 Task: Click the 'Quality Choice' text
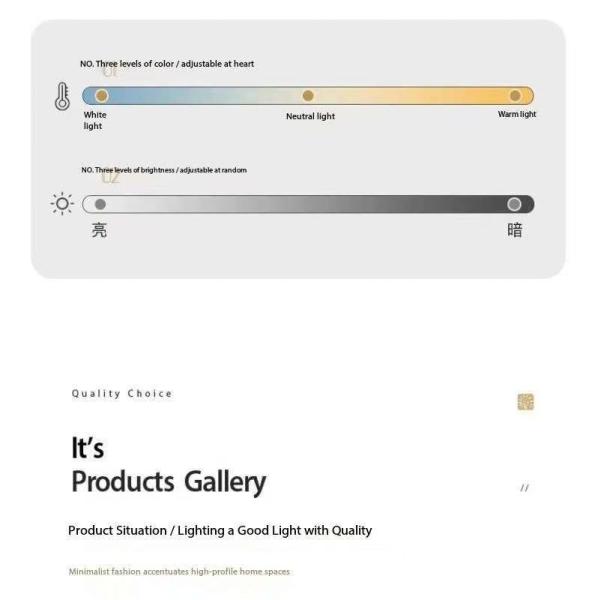coord(122,393)
